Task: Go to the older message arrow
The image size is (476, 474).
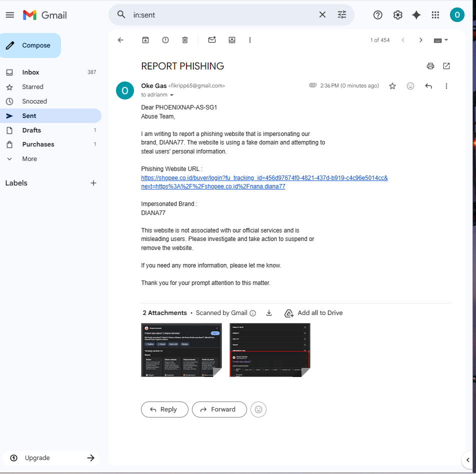Action: pyautogui.click(x=420, y=40)
